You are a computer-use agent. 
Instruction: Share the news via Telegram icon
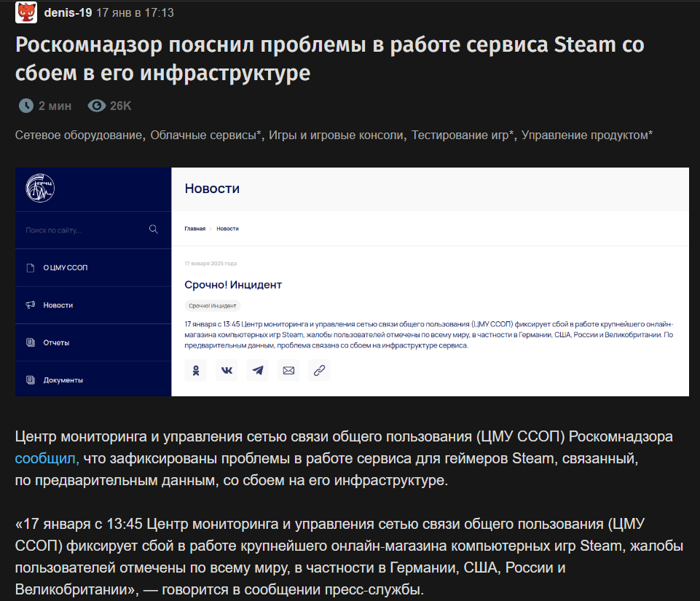tap(258, 370)
